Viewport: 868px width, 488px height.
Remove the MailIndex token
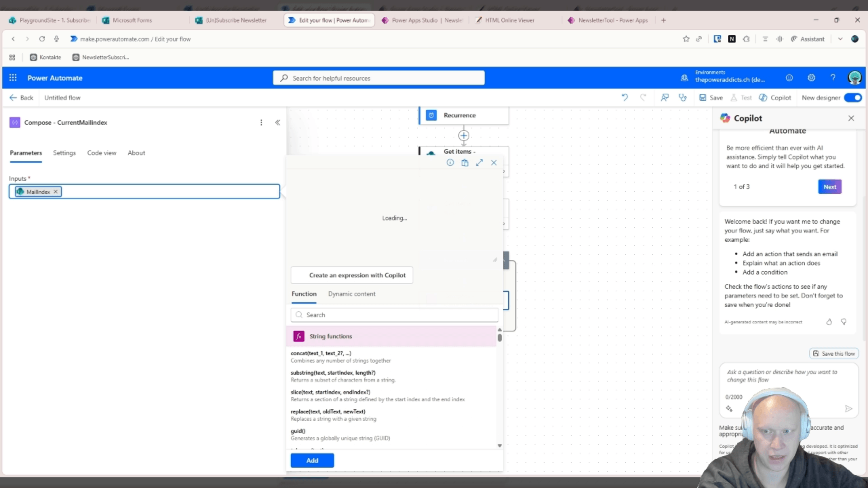click(x=56, y=192)
